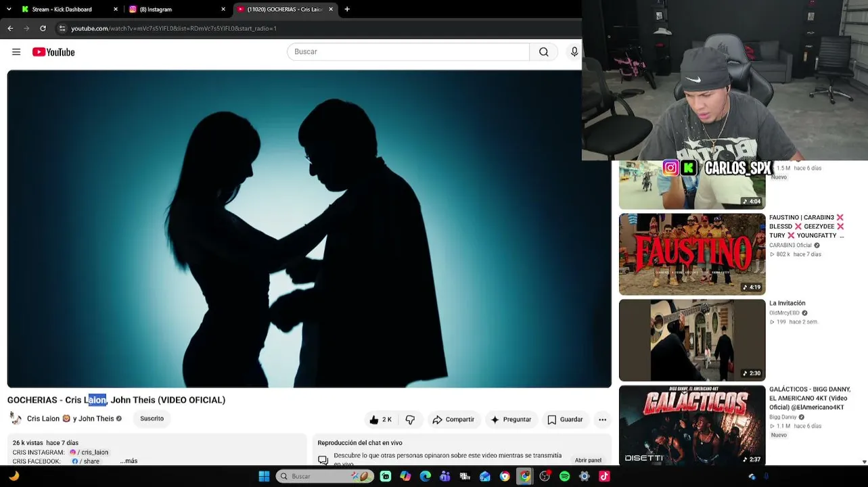This screenshot has width=868, height=487.
Task: Close the Instagram tab
Action: pyautogui.click(x=223, y=9)
